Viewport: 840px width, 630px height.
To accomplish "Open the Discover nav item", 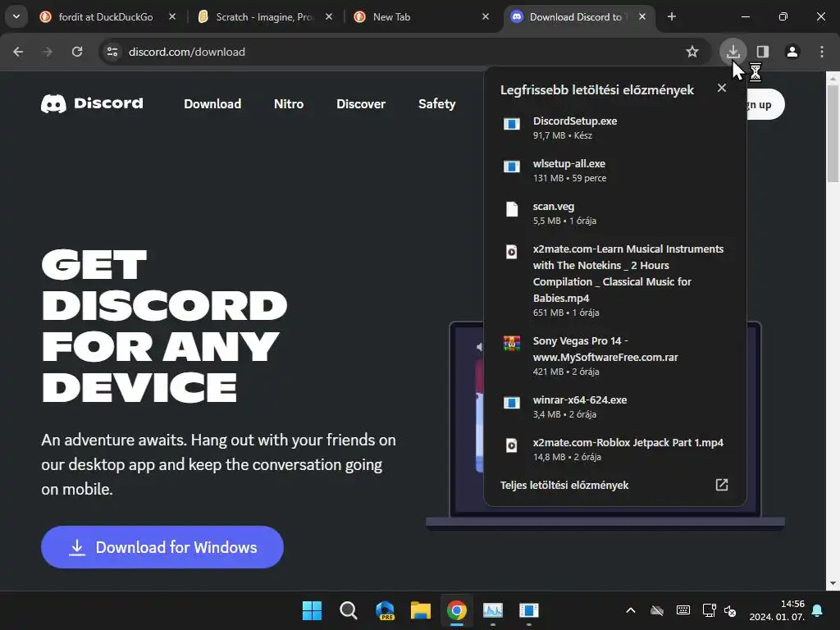I will 361,104.
